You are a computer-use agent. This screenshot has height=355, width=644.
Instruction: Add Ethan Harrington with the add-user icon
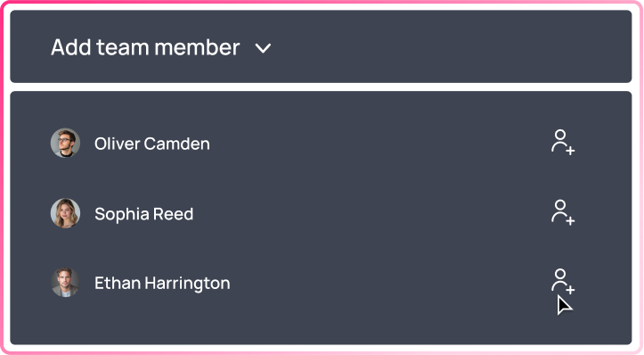coord(563,281)
